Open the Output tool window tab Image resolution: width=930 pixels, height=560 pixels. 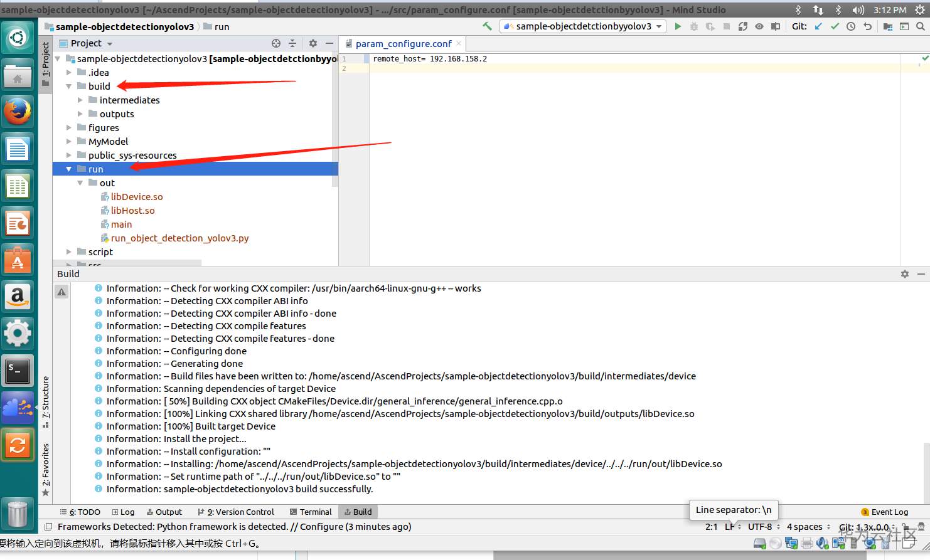[x=164, y=512]
